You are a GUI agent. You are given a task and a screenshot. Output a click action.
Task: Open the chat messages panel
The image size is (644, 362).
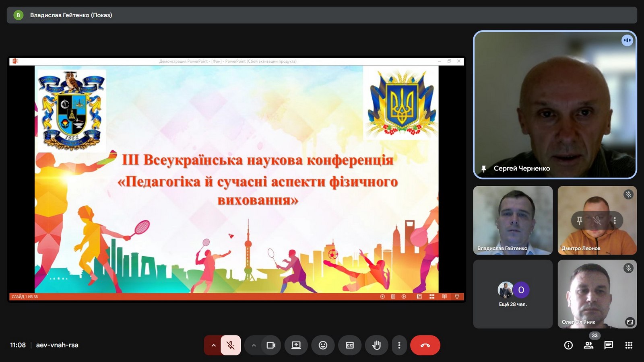609,345
